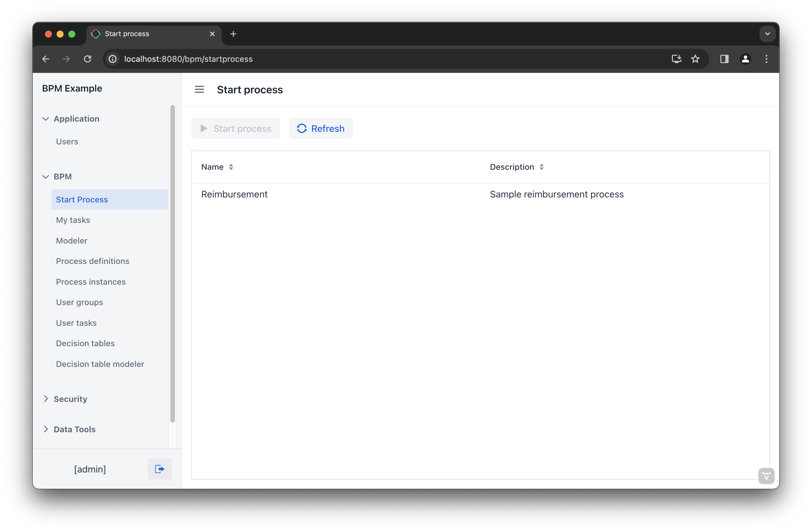The image size is (812, 532).
Task: Toggle the hamburger menu drawer icon
Action: coord(199,90)
